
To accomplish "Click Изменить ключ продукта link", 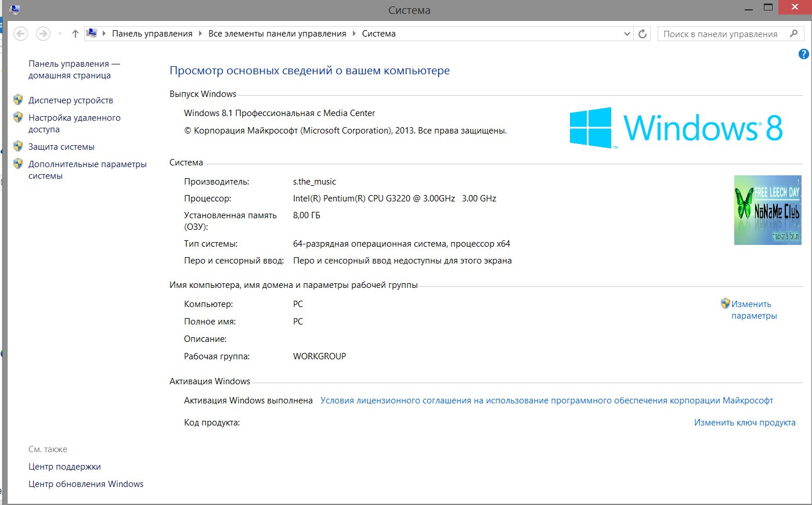I will click(744, 423).
